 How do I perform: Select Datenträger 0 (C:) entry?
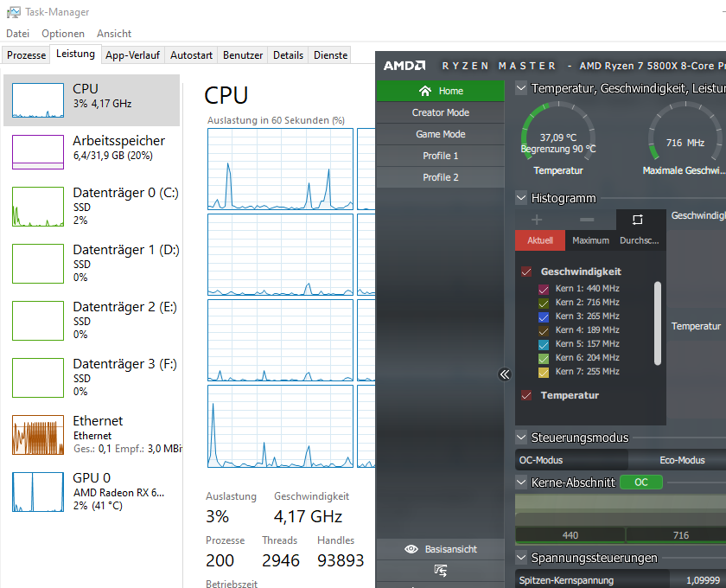click(92, 206)
